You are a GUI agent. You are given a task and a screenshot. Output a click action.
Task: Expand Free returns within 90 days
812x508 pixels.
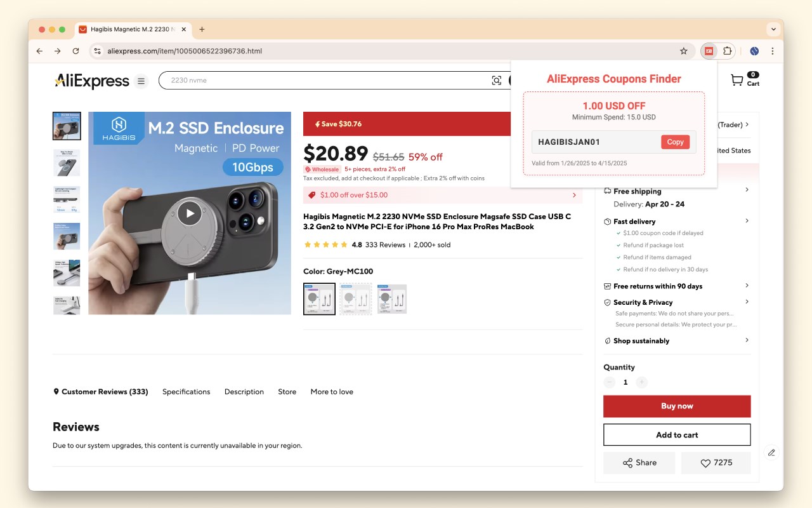point(747,286)
